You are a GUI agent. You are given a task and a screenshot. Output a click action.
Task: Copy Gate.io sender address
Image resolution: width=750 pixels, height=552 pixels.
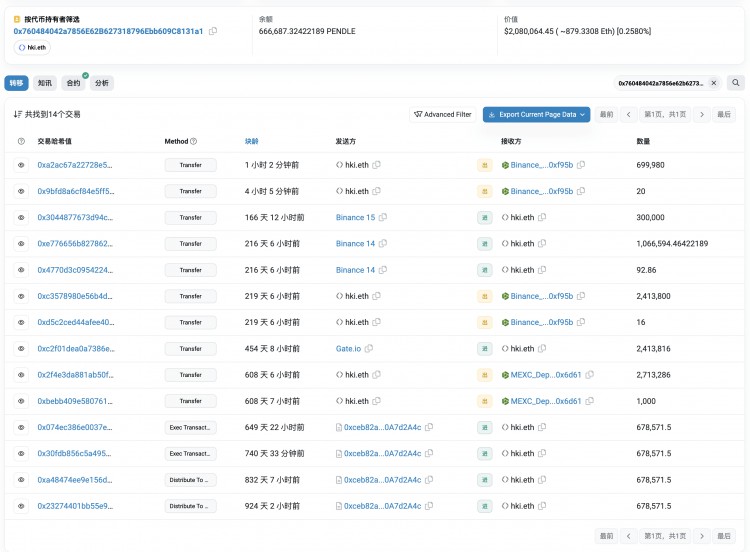(369, 349)
